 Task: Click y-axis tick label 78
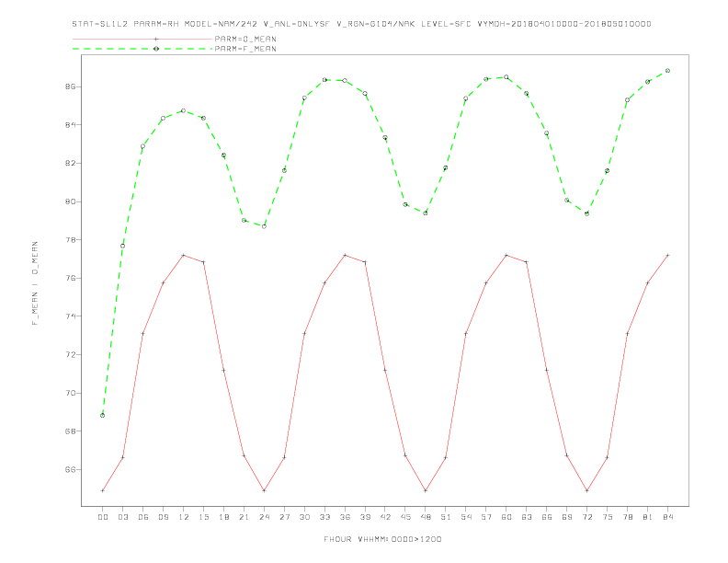[70, 240]
